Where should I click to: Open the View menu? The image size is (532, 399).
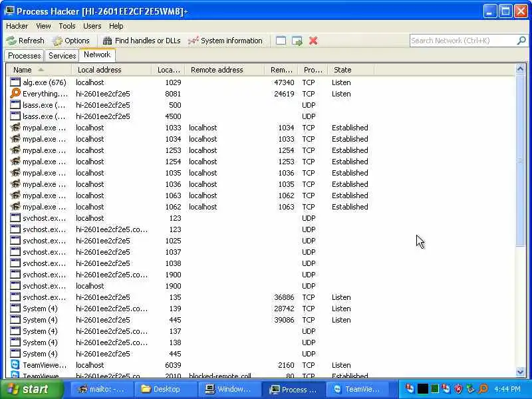(x=43, y=26)
